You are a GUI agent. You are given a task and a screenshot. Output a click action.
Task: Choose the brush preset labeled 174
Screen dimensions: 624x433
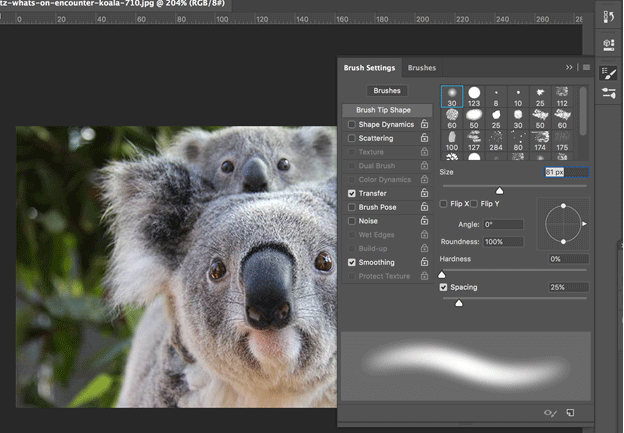(x=540, y=141)
